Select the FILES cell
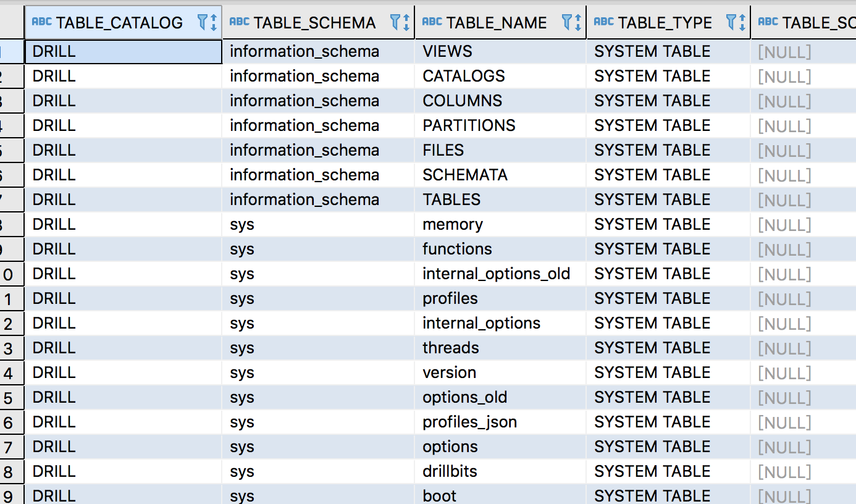 (501, 150)
